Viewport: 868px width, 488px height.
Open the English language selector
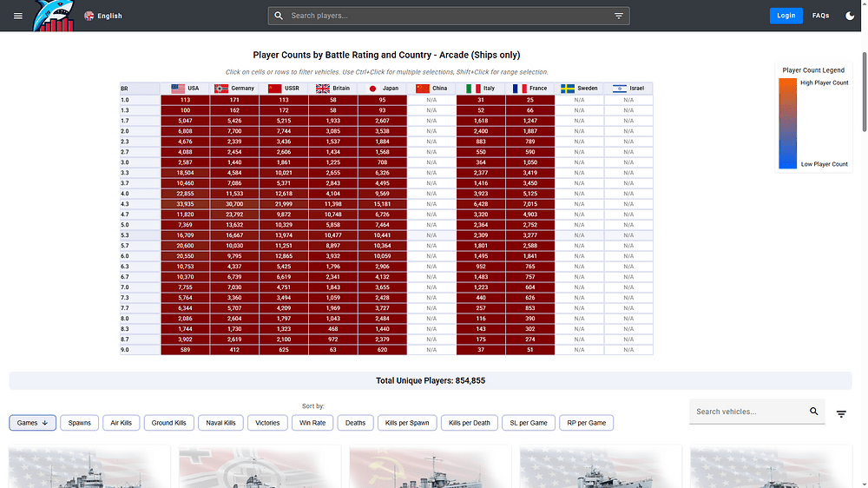coord(103,16)
